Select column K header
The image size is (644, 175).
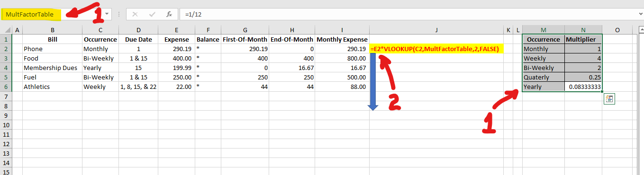(508, 30)
